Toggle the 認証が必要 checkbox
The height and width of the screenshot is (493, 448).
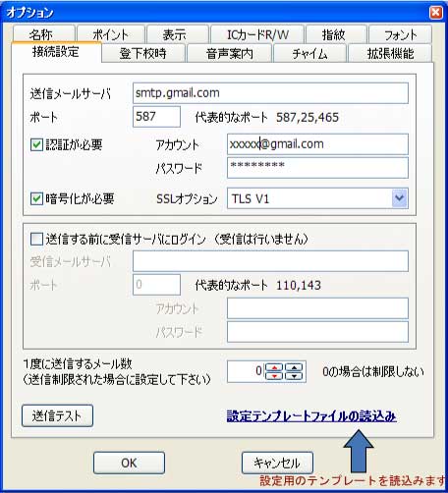[36, 144]
